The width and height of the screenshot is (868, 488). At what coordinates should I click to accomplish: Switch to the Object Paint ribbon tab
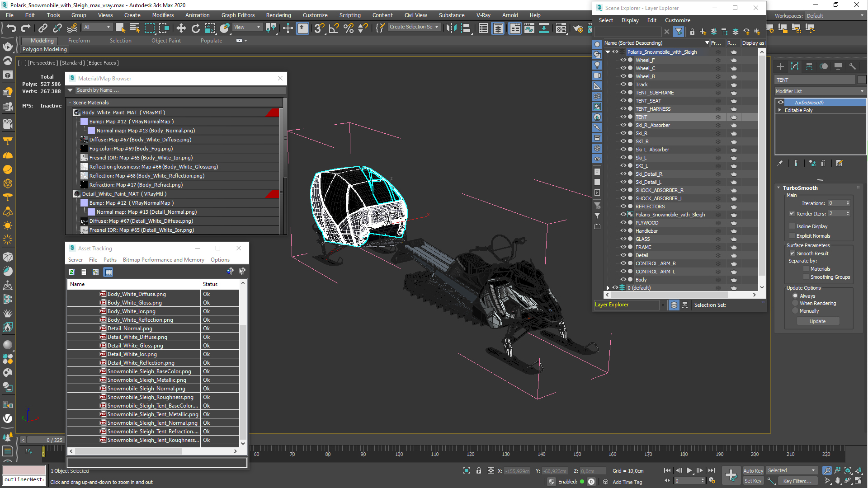166,41
